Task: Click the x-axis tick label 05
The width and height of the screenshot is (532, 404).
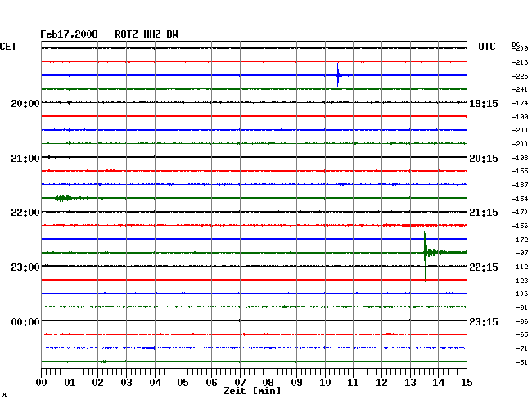Action: (x=183, y=382)
